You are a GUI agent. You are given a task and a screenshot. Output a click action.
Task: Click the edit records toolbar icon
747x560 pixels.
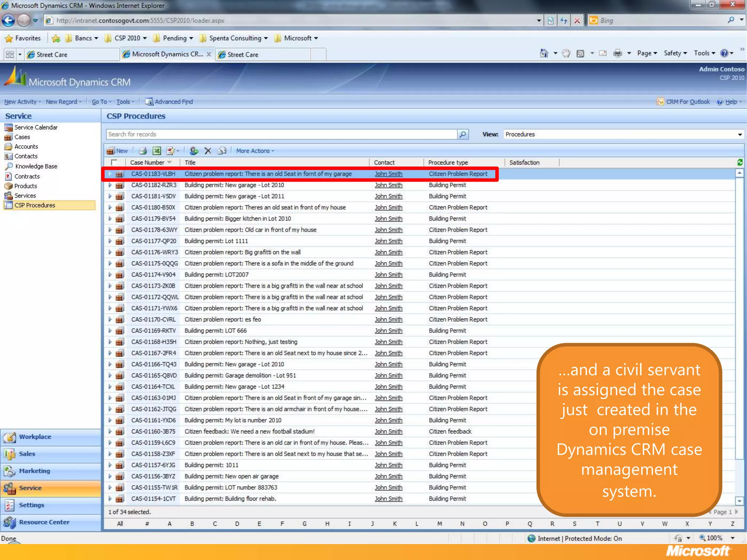click(x=171, y=151)
